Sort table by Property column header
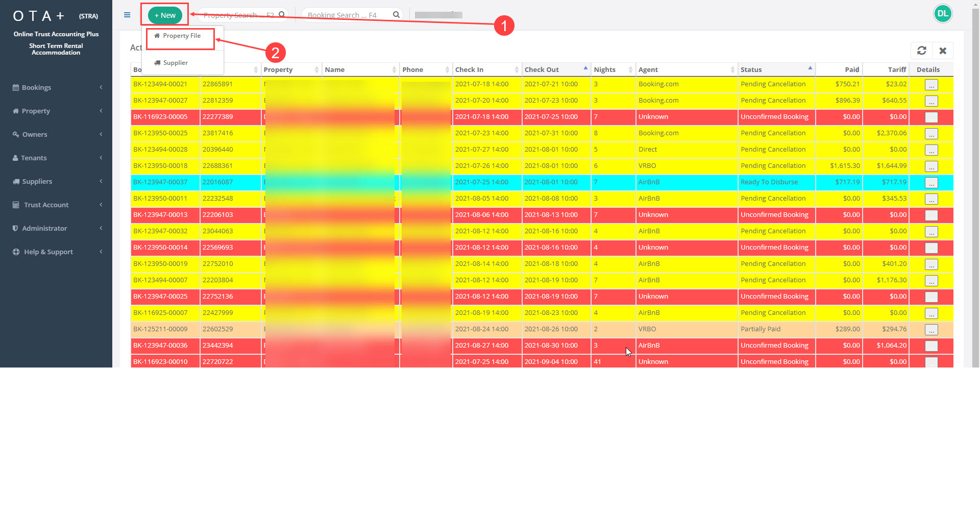The height and width of the screenshot is (514, 980). (291, 69)
